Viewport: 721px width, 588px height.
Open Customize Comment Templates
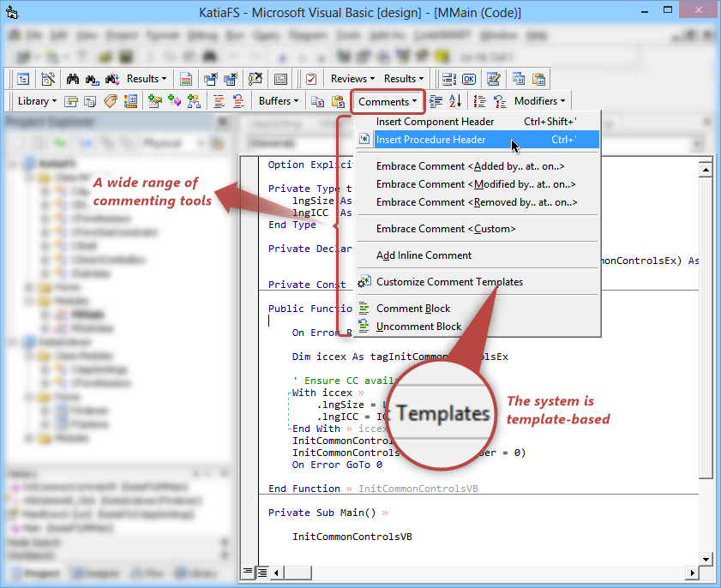click(x=478, y=282)
